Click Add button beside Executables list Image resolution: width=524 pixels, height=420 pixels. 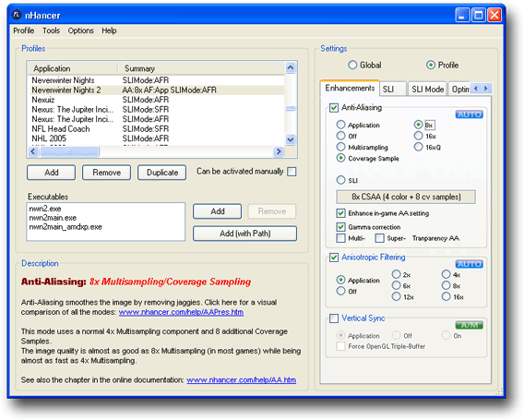(x=217, y=211)
